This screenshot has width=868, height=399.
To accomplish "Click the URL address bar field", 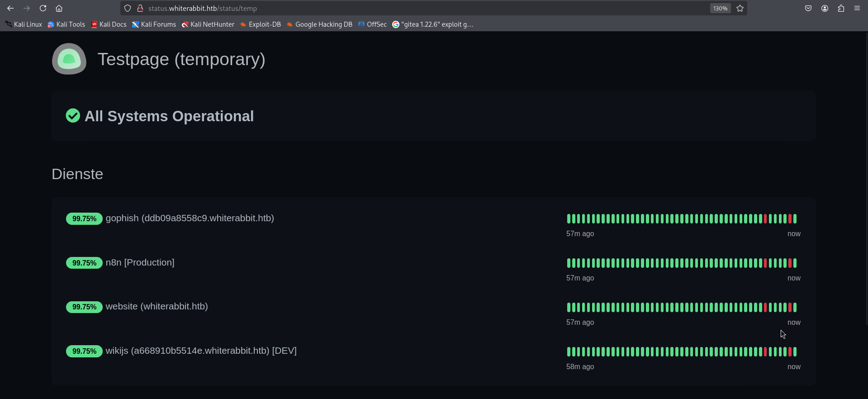I will pos(407,8).
